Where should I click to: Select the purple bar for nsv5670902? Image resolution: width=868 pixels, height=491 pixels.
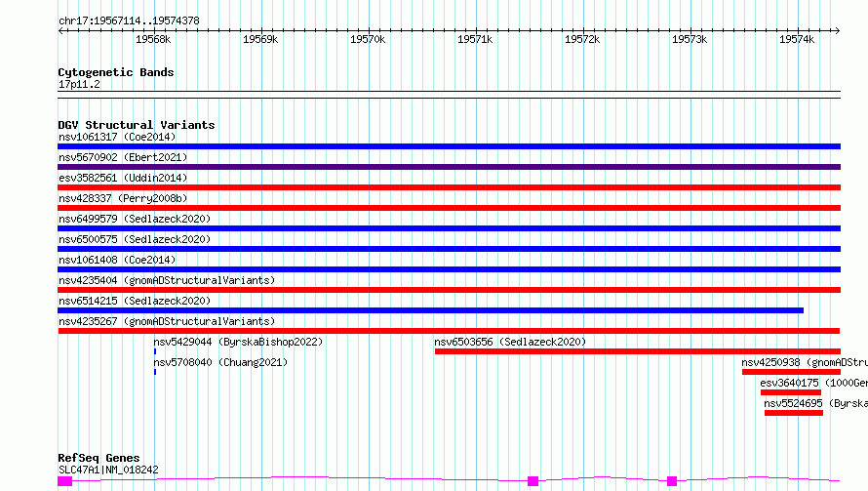click(449, 167)
